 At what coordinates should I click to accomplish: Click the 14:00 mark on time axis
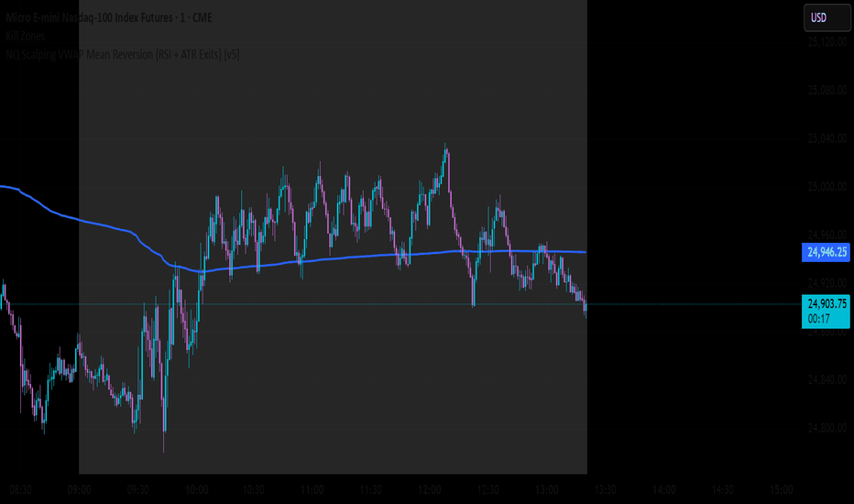tap(664, 490)
